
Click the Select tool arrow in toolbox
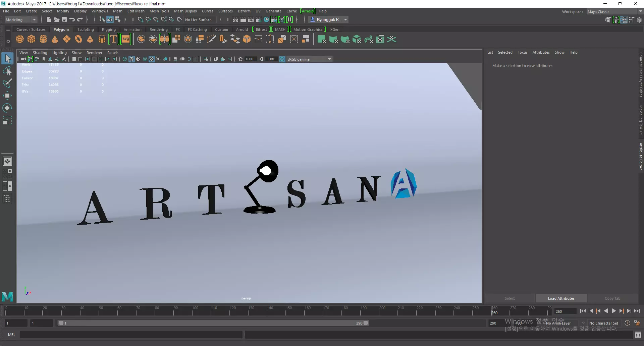[7, 58]
